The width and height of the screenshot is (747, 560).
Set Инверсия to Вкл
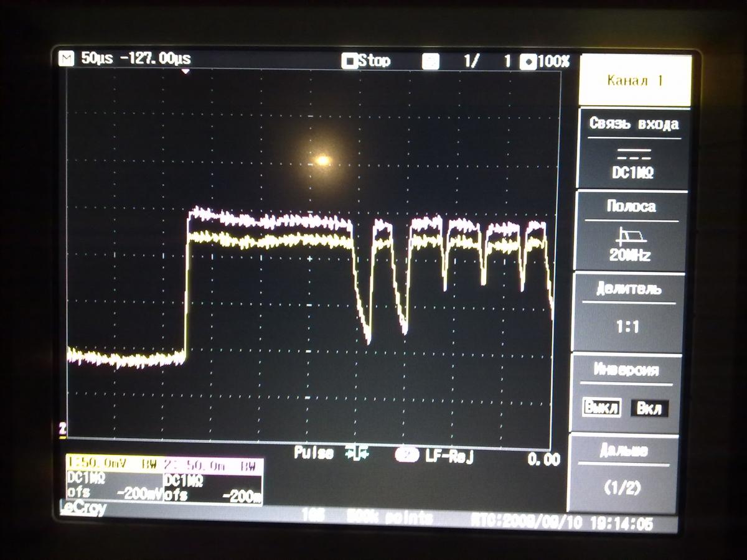tap(649, 409)
